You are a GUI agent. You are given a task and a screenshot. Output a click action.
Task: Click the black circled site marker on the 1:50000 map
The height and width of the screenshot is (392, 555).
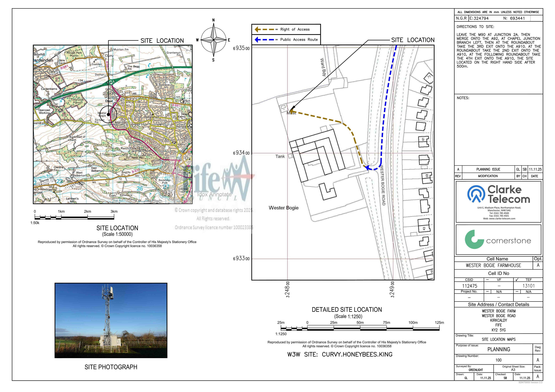tap(109, 115)
